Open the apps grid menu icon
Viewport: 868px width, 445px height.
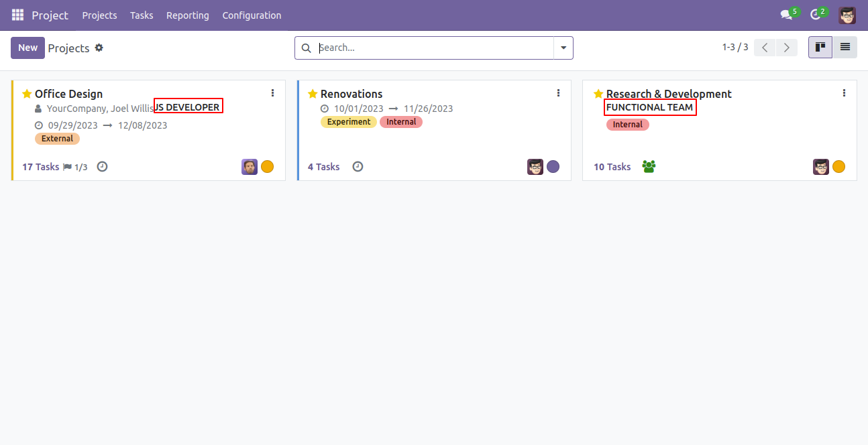tap(17, 15)
